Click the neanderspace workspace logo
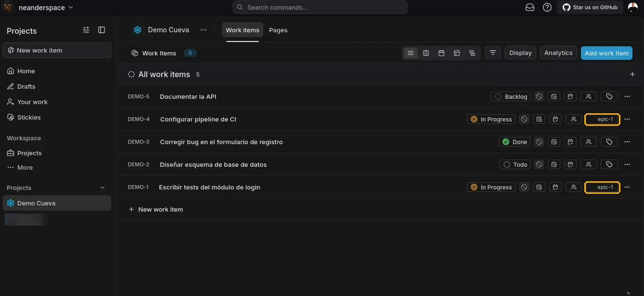This screenshot has width=644, height=296. (8, 7)
